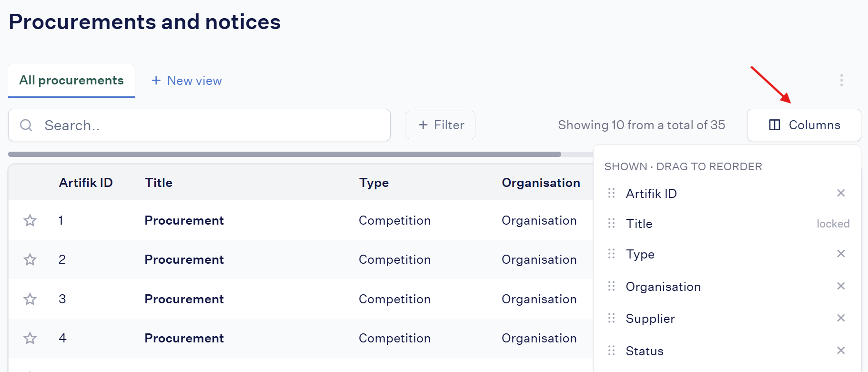Open Procurement title in row 1
868x372 pixels.
click(x=184, y=220)
